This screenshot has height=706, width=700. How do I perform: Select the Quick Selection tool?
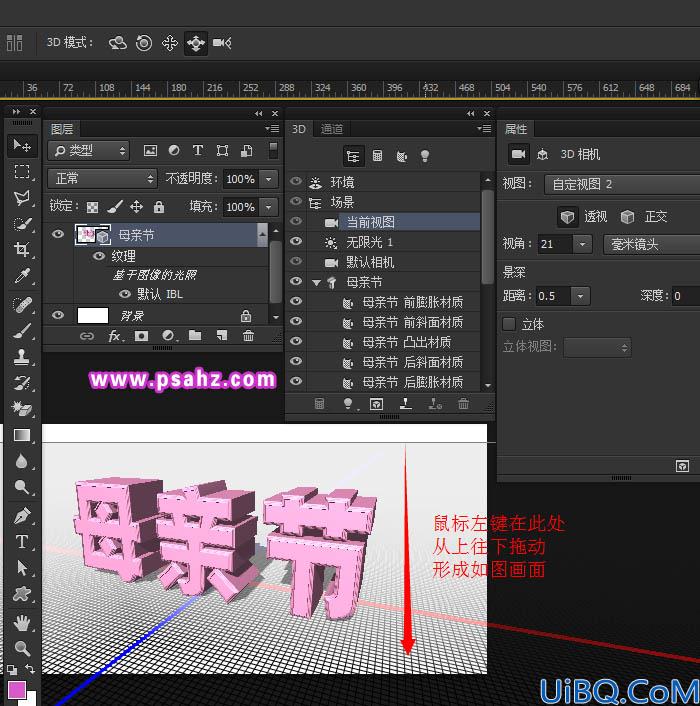(x=22, y=224)
